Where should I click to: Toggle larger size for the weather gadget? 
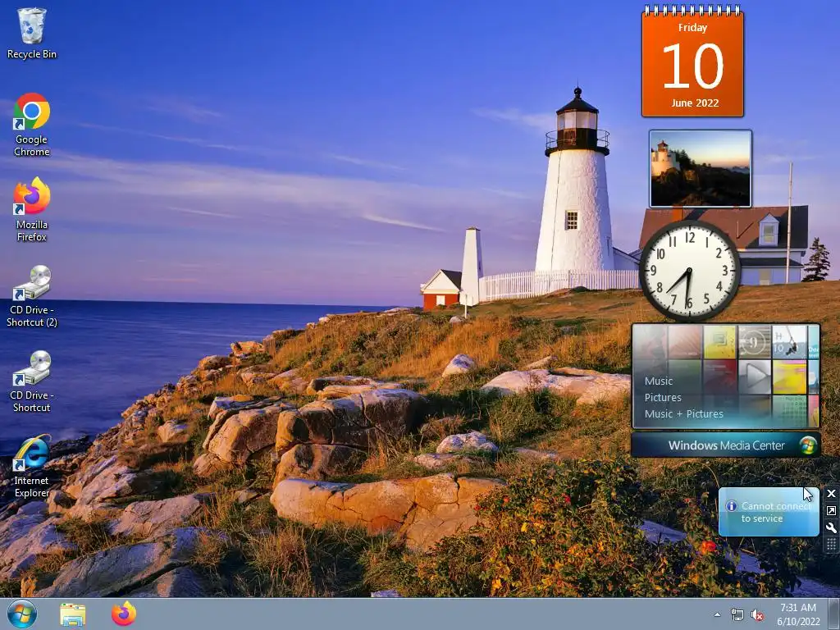(x=831, y=510)
